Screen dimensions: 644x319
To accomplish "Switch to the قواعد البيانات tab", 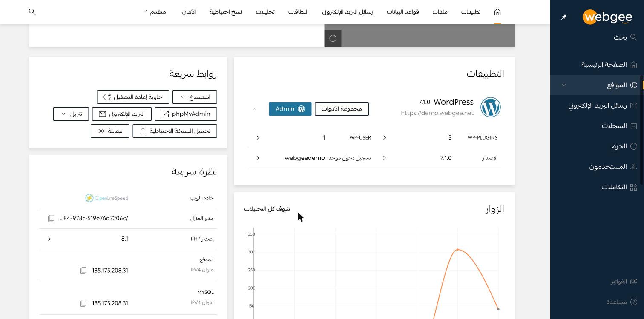I will 402,12.
